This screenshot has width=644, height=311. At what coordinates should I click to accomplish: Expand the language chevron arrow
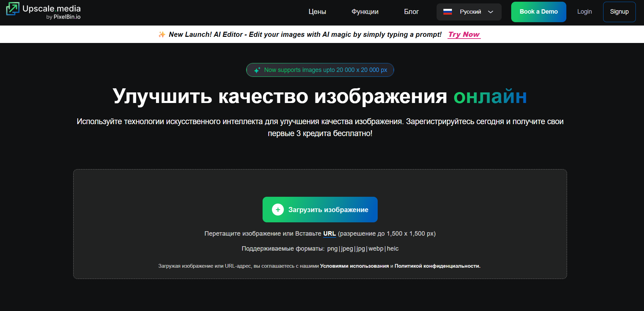tap(491, 12)
